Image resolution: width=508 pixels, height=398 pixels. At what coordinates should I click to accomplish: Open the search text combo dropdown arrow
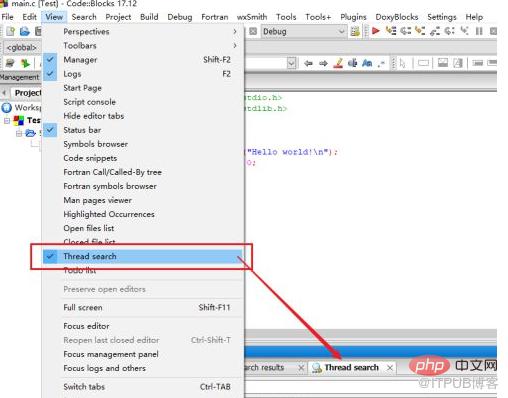[291, 63]
